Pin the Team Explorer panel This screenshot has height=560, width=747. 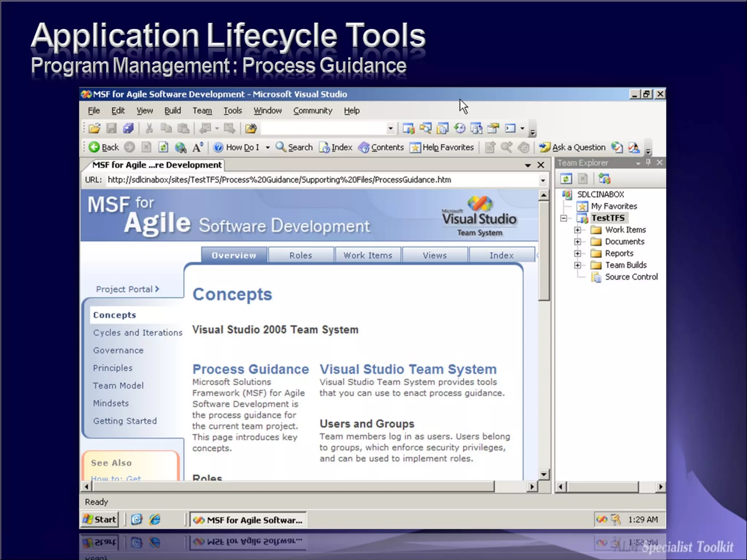[648, 163]
